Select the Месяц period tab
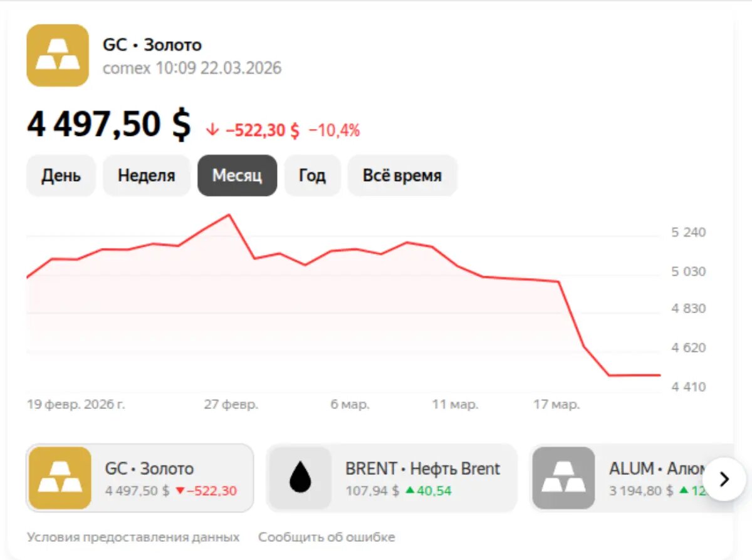The height and width of the screenshot is (560, 752). click(x=237, y=175)
